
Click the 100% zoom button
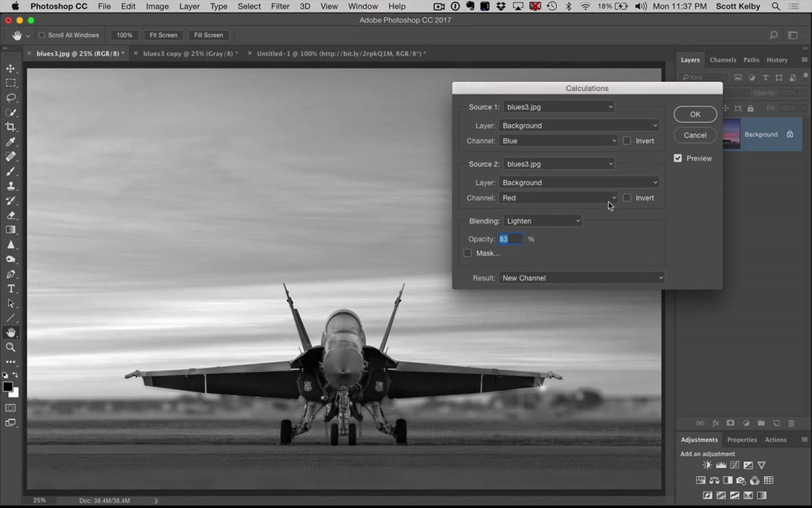[x=125, y=35]
